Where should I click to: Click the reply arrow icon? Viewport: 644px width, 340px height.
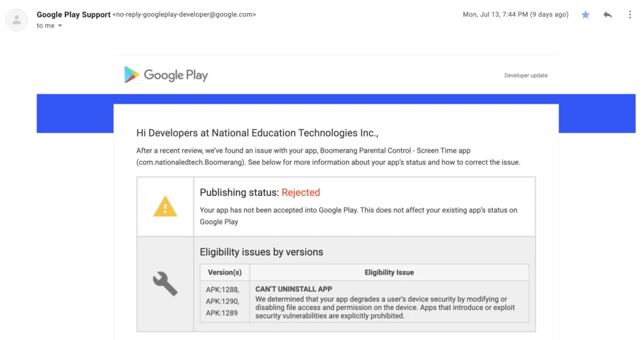[608, 14]
